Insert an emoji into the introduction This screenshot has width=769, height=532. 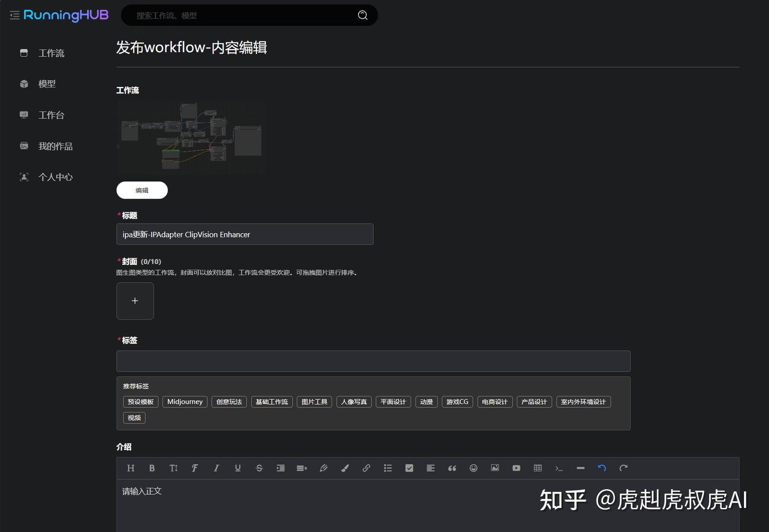[x=473, y=468]
